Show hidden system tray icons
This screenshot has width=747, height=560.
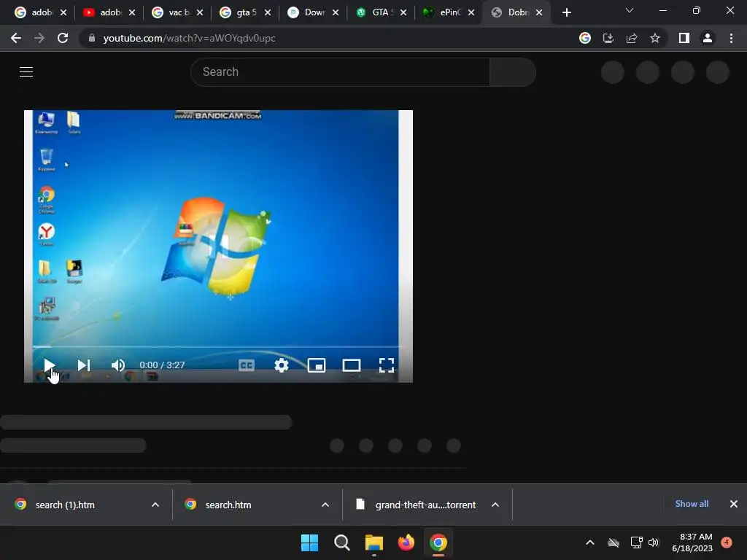tap(589, 542)
